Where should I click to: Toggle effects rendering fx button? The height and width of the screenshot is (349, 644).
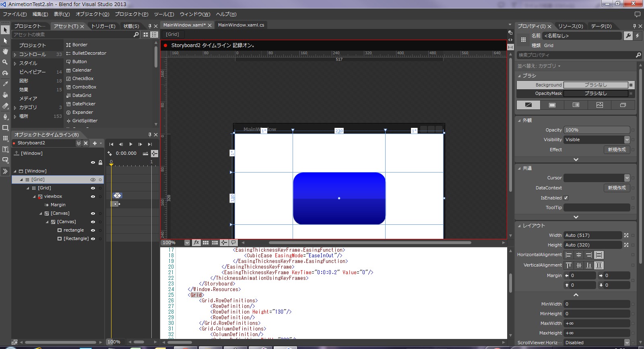[196, 242]
